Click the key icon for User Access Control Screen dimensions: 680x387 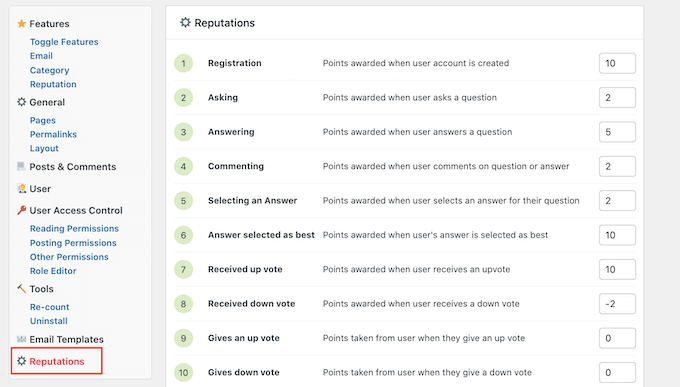coord(21,210)
